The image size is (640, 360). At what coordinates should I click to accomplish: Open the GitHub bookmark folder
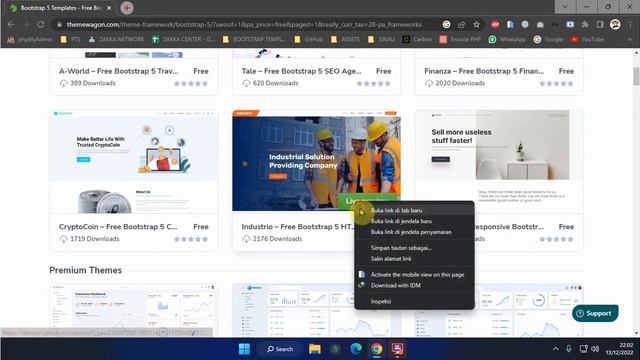click(x=309, y=40)
